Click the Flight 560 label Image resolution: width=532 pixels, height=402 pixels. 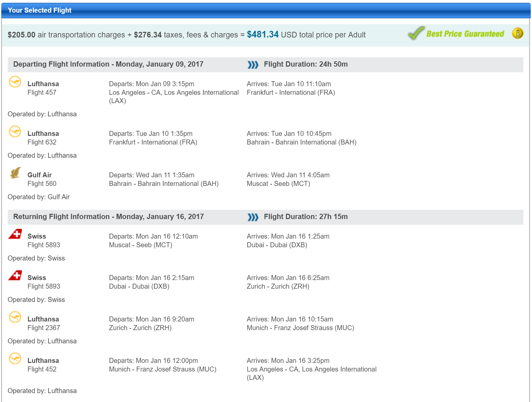42,184
